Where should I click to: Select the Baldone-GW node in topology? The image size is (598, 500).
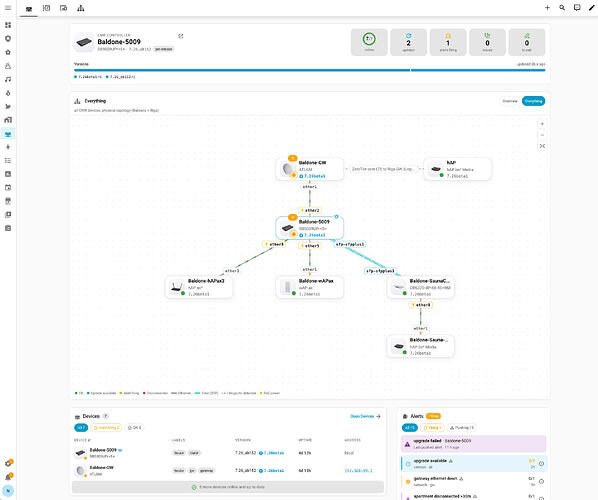click(x=309, y=169)
